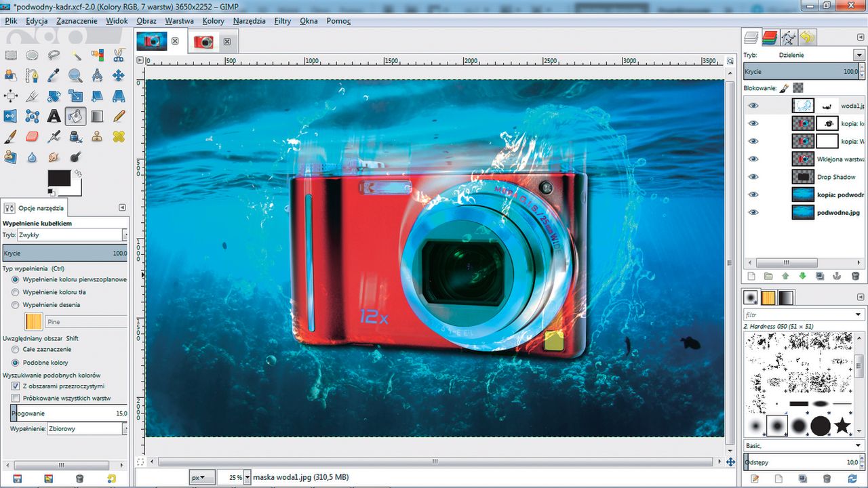868x488 pixels.
Task: Pick the Pencil tool
Action: pos(119,116)
